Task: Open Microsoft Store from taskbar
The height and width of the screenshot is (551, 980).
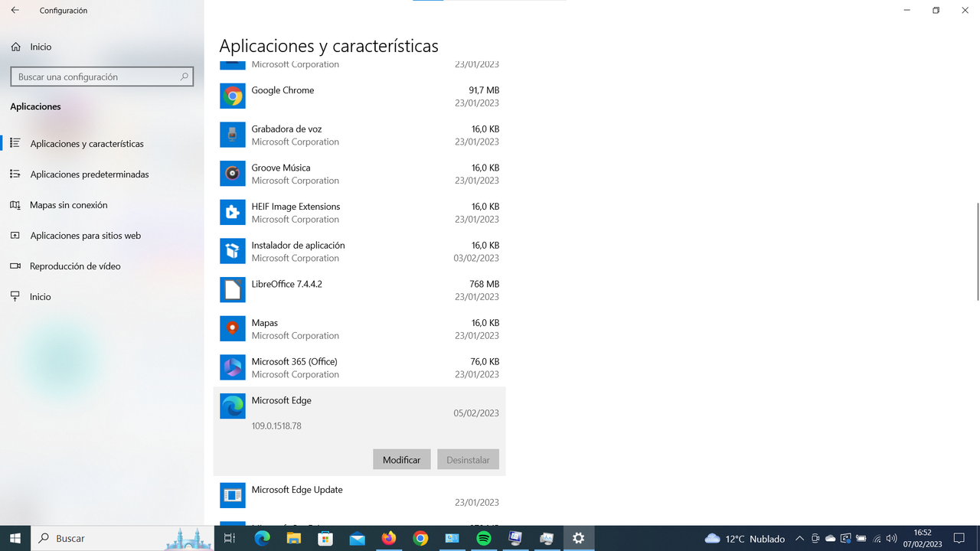Action: pyautogui.click(x=325, y=538)
